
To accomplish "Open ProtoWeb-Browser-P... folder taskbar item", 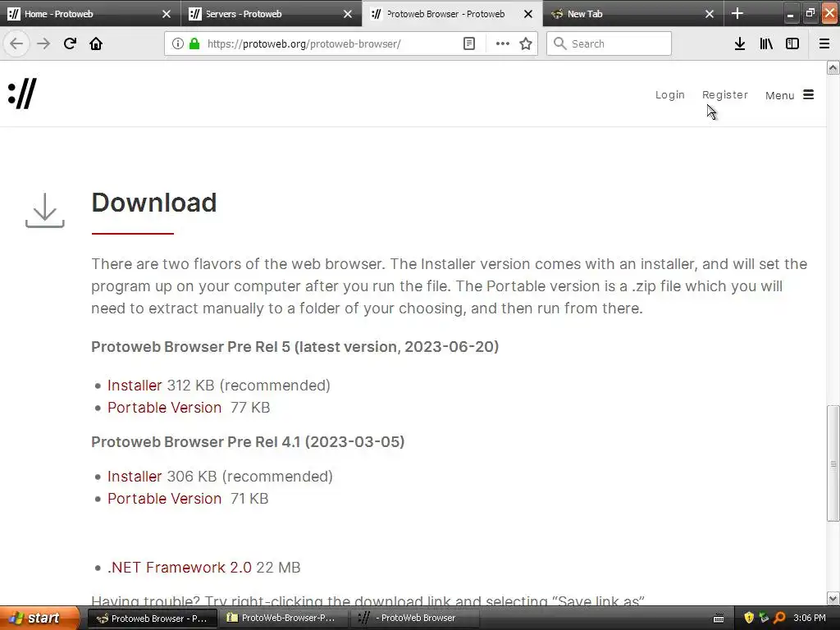I will point(284,619).
